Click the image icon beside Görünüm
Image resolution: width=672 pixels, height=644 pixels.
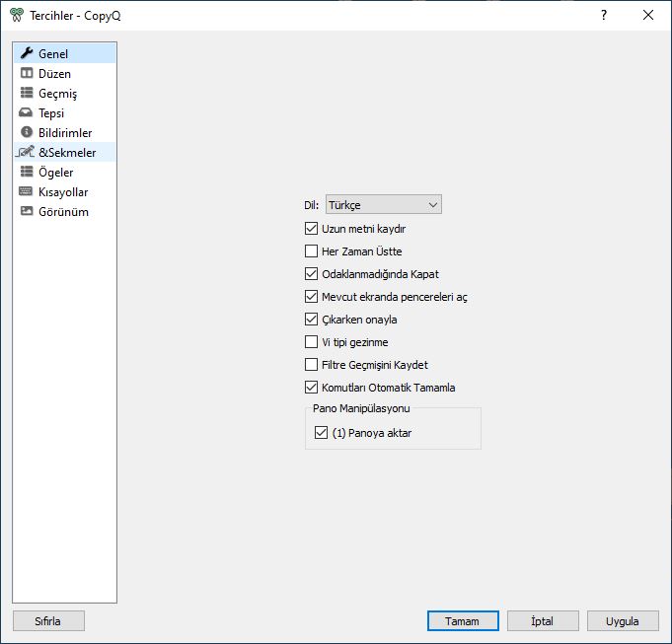click(27, 211)
